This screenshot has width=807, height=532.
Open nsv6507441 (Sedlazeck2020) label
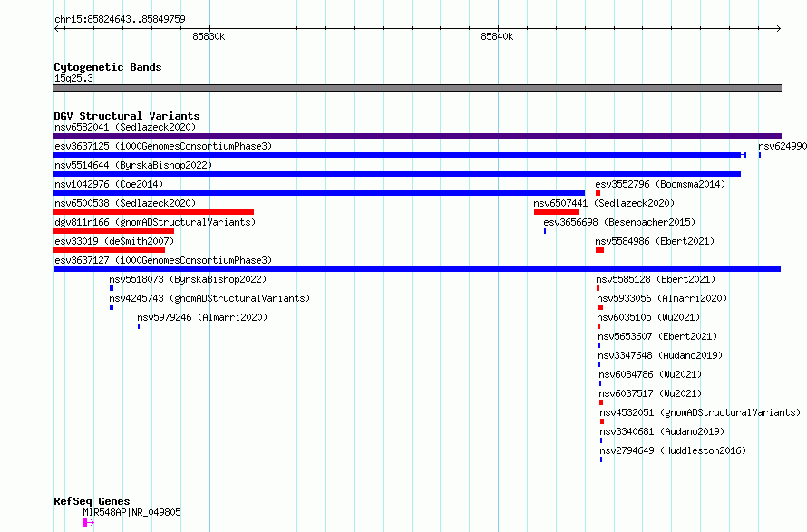[604, 203]
